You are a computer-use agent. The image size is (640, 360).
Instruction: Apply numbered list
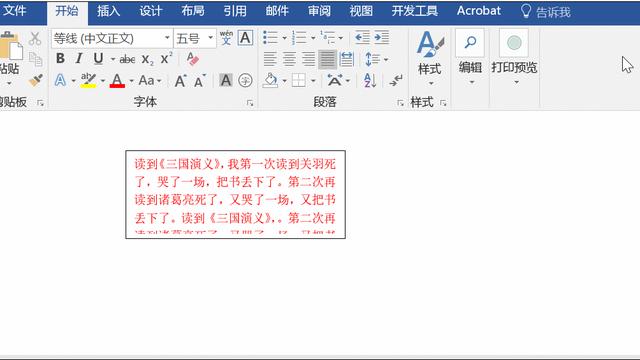pyautogui.click(x=299, y=38)
